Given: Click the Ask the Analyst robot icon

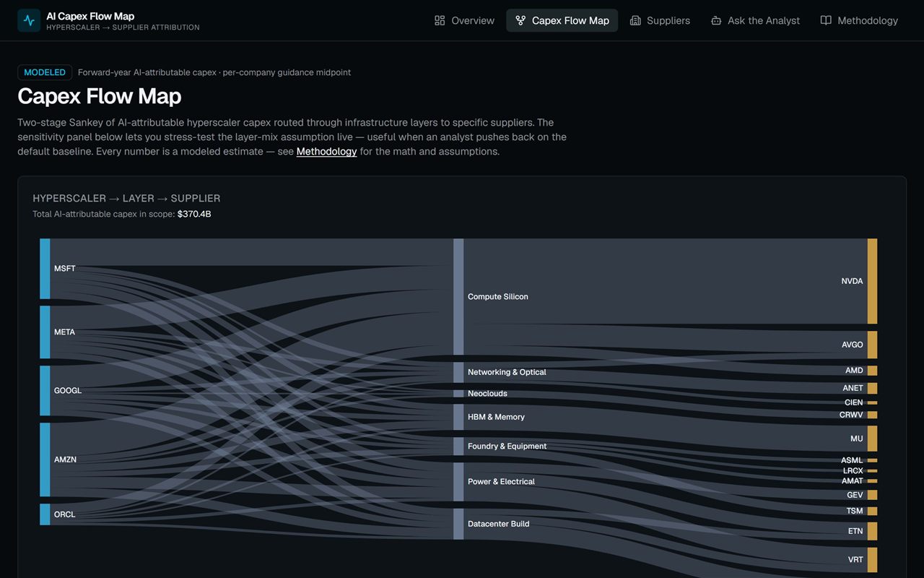Looking at the screenshot, I should coord(716,20).
